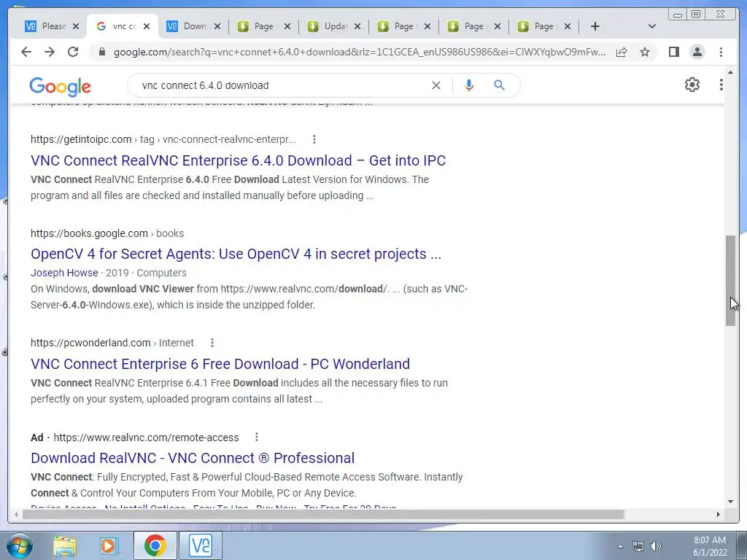
Task: Clear the Google search box
Action: pyautogui.click(x=436, y=85)
